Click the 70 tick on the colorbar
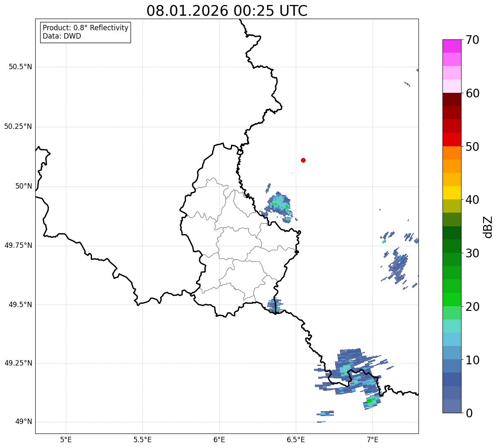This screenshot has height=448, width=498. (x=472, y=40)
